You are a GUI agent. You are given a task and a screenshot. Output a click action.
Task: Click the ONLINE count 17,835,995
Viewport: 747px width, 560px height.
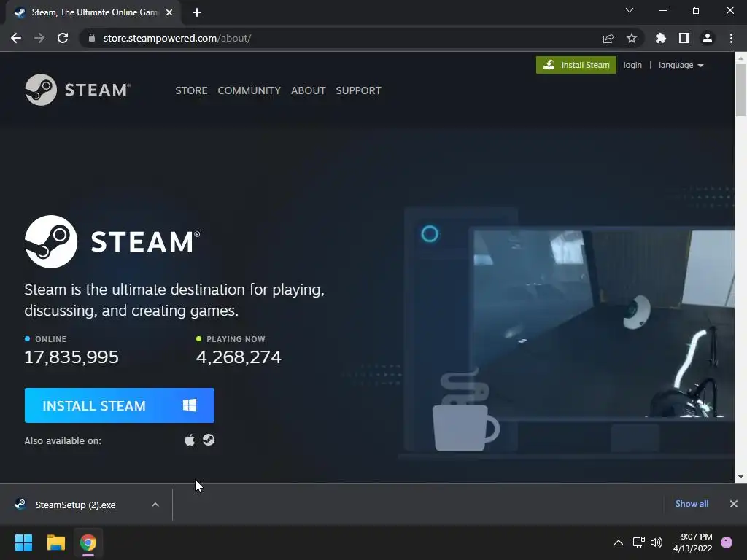(x=71, y=357)
